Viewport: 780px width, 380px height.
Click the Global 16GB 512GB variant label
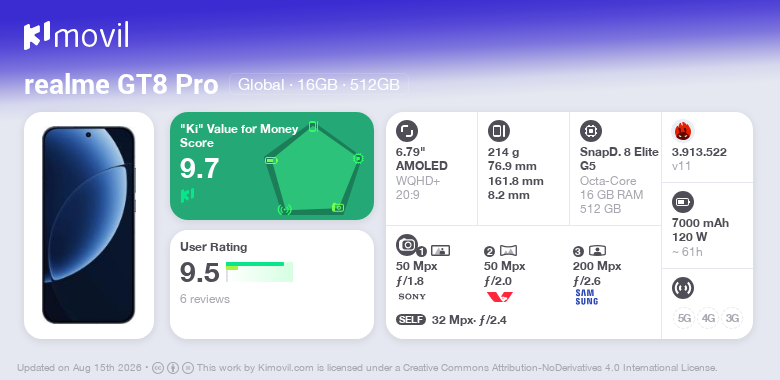[x=319, y=85]
